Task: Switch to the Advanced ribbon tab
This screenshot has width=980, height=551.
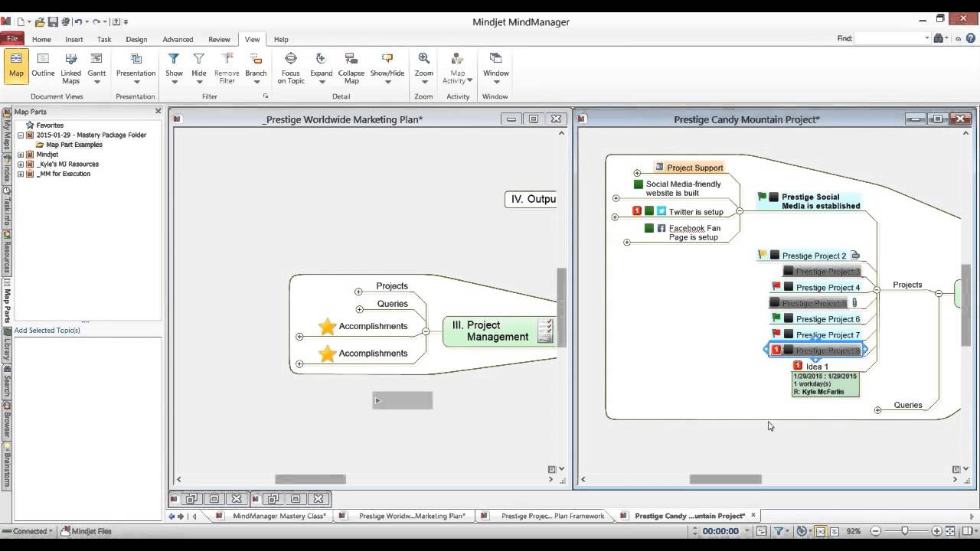Action: click(178, 39)
